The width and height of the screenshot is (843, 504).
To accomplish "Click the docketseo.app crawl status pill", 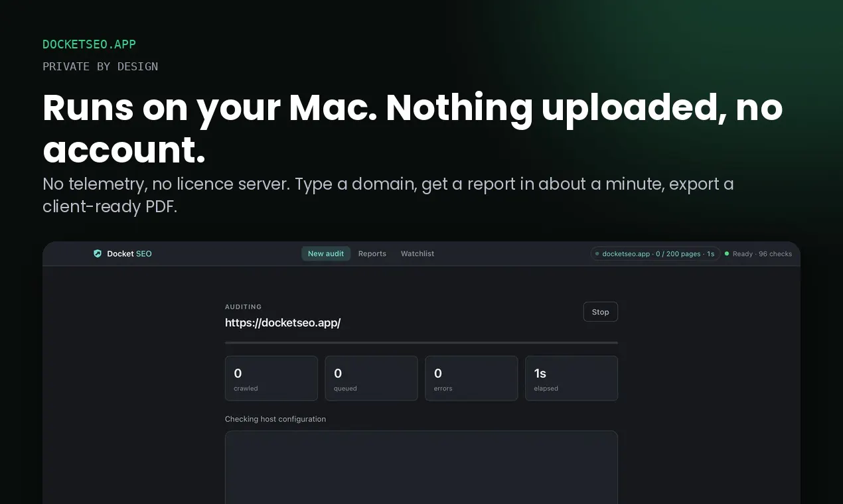I will [655, 253].
